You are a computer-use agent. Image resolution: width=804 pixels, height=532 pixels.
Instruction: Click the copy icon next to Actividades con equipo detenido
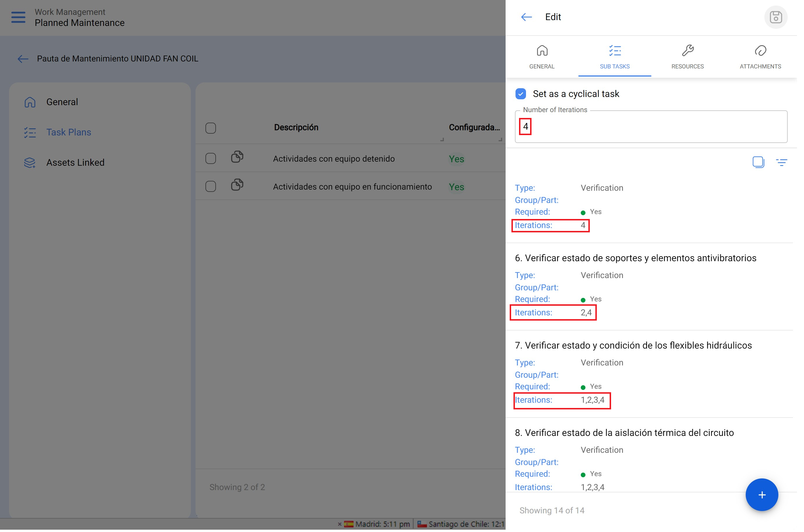(237, 157)
